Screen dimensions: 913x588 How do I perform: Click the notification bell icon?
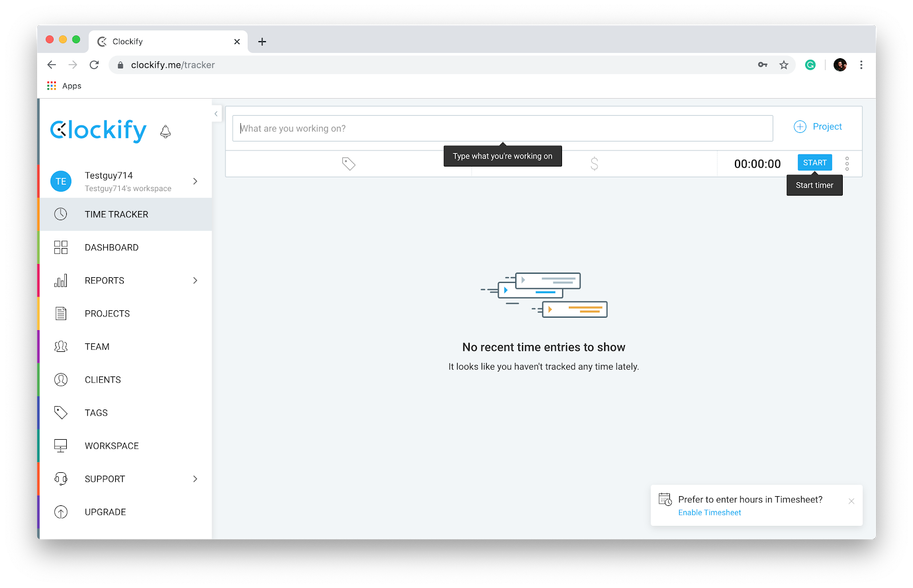click(165, 132)
